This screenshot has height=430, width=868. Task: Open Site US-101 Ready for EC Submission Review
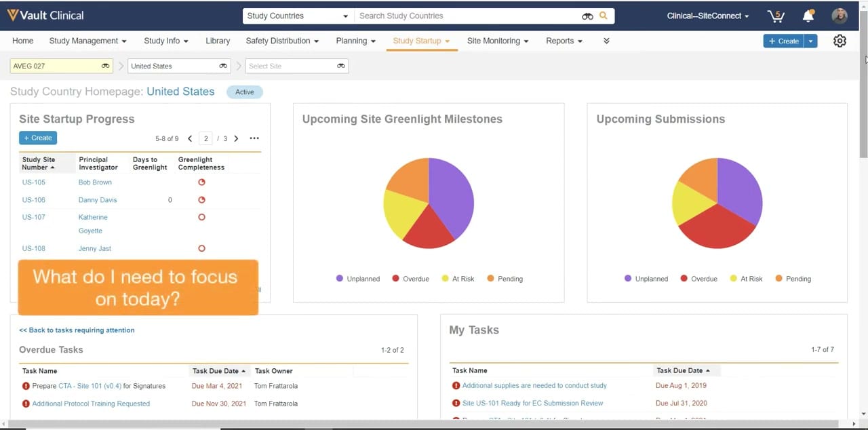tap(532, 403)
